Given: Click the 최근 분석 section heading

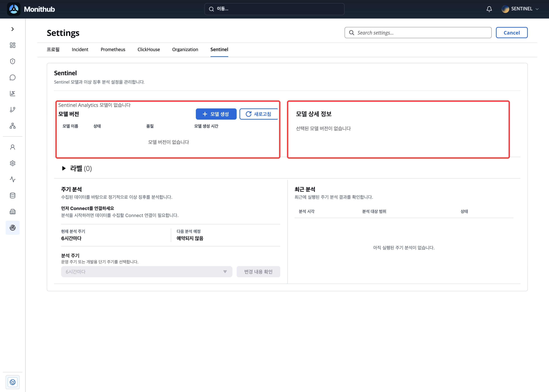Looking at the screenshot, I should (x=305, y=189).
